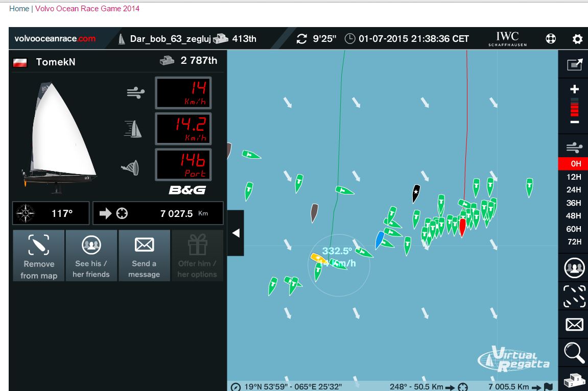Click Send a message button

(x=145, y=255)
